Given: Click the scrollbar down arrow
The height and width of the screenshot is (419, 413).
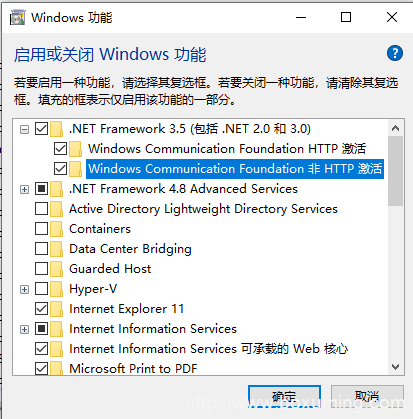Looking at the screenshot, I should pyautogui.click(x=396, y=367).
